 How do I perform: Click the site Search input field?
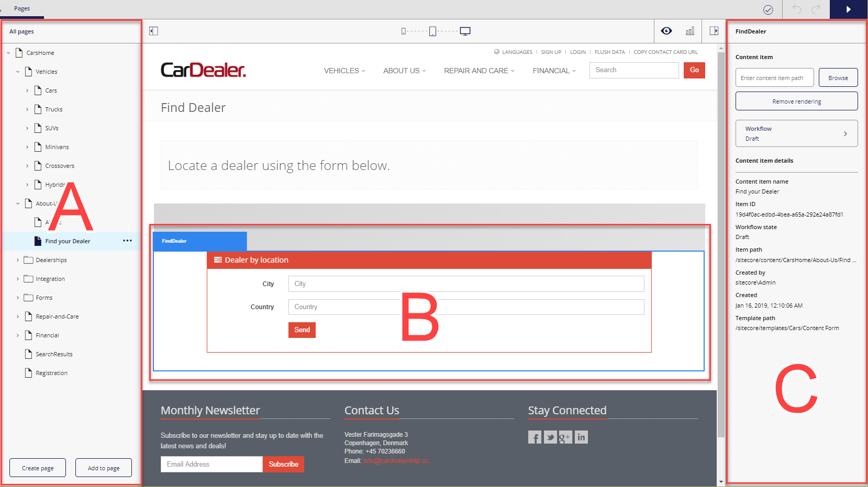[x=634, y=70]
